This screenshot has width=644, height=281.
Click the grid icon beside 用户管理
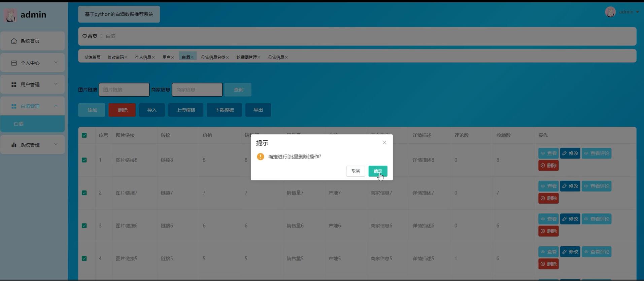[x=14, y=84]
